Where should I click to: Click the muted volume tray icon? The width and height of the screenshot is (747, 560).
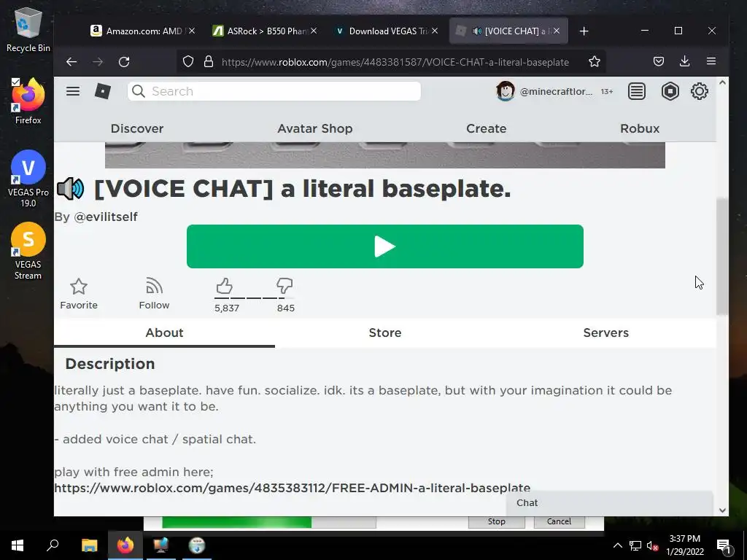tap(652, 545)
